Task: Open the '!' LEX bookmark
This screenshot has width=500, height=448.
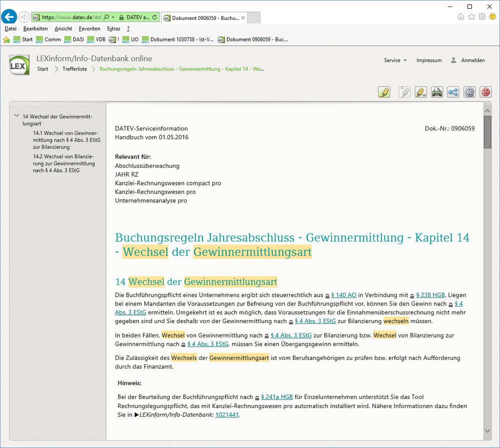Action: coord(114,39)
